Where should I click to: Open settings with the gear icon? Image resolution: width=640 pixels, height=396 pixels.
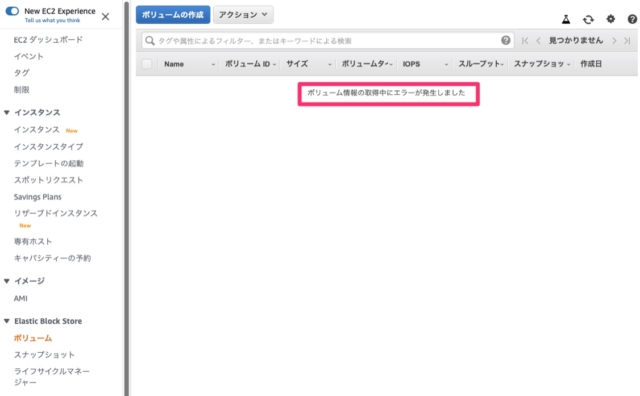click(611, 19)
